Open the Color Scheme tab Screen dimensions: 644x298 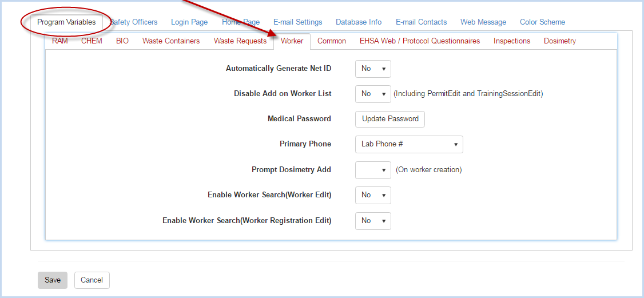(543, 22)
